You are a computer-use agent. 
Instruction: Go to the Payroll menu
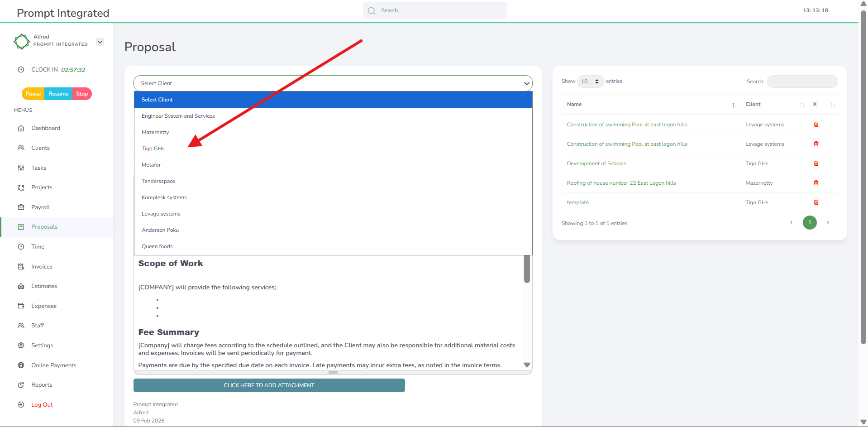point(40,207)
